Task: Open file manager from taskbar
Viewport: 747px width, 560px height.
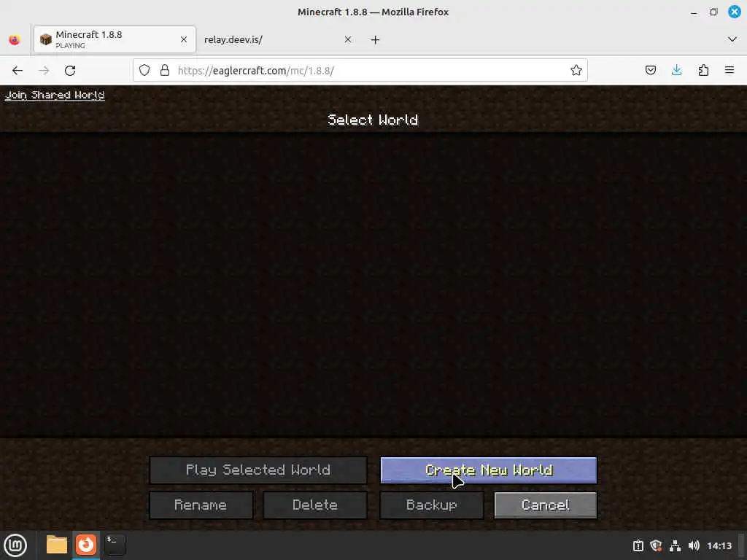Action: [x=57, y=545]
